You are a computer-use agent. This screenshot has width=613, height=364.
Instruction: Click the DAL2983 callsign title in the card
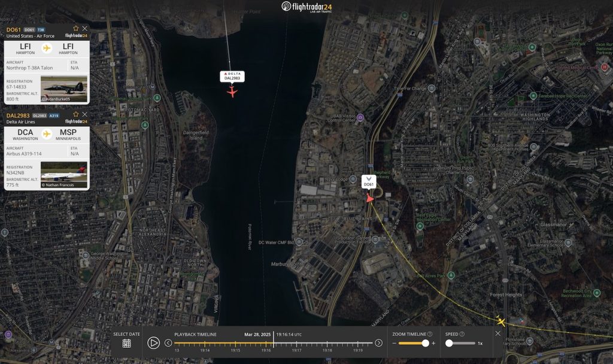pyautogui.click(x=18, y=116)
